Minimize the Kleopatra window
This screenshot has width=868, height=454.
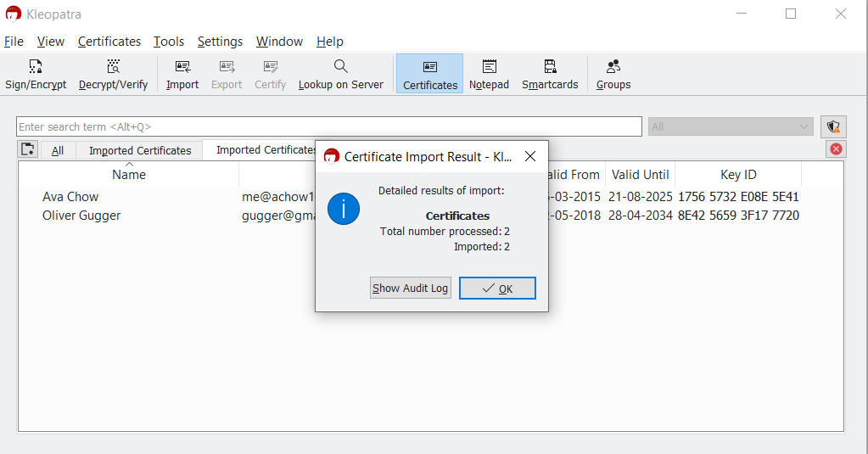[742, 14]
